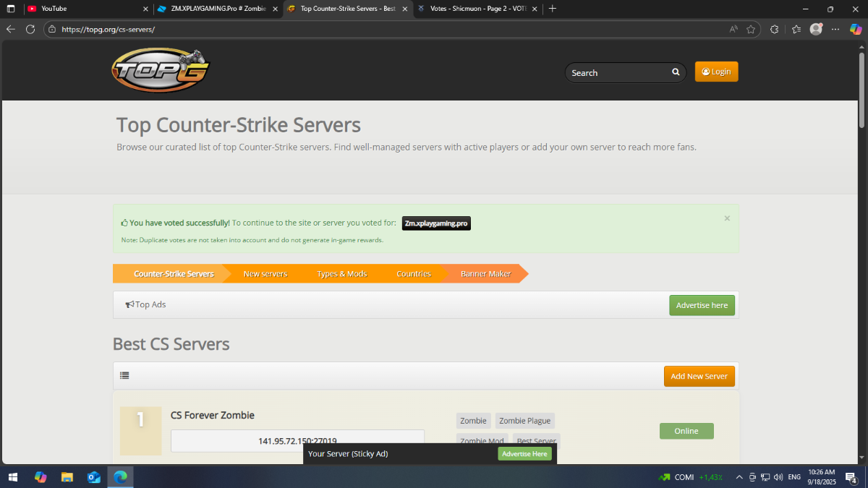Open browser extensions menu
868x488 pixels.
[x=775, y=30]
